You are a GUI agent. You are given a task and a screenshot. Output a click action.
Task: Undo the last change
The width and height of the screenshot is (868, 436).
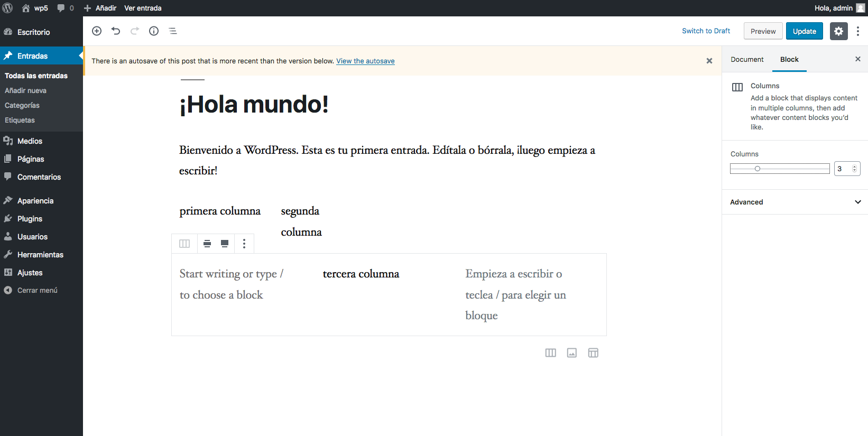pos(116,31)
